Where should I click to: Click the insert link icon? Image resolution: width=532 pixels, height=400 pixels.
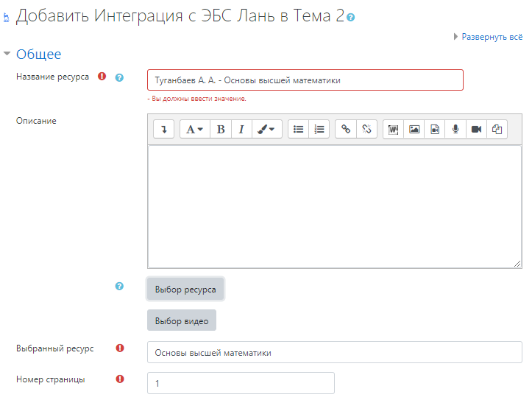coord(346,129)
